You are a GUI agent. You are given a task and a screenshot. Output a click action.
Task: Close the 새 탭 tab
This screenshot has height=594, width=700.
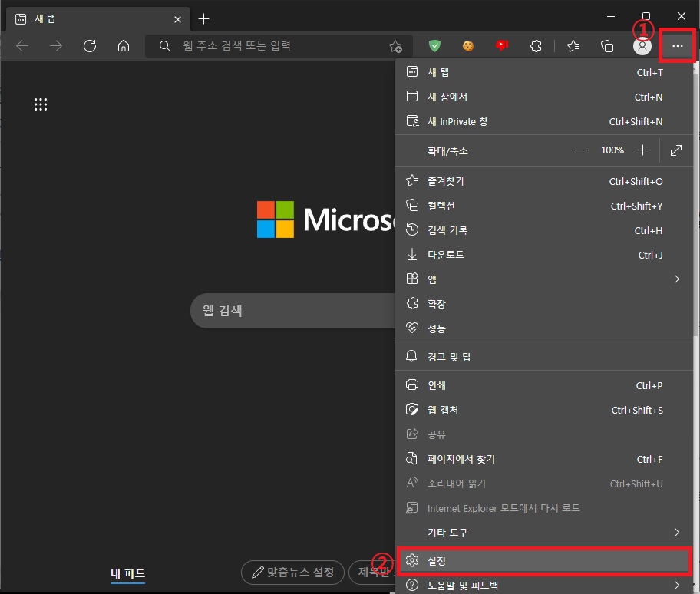177,19
